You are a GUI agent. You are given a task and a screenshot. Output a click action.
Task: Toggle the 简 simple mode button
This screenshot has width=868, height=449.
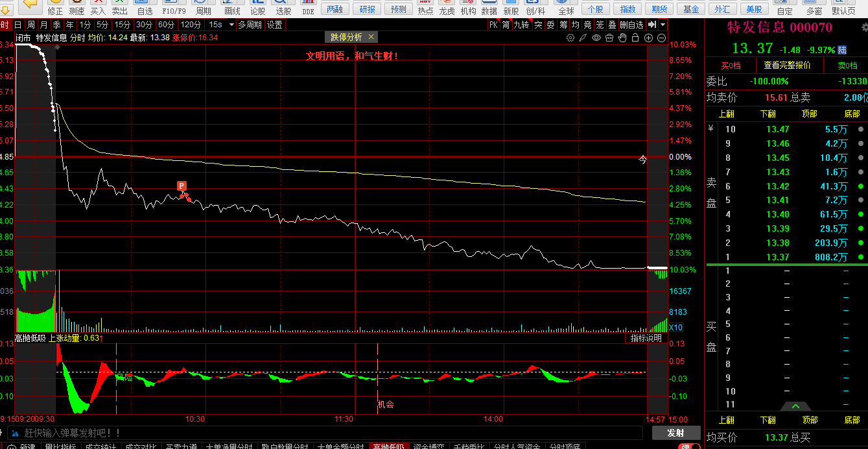pos(506,25)
